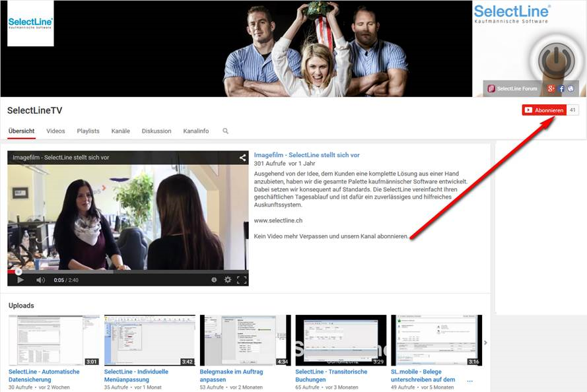The image size is (587, 392).
Task: Play the Imagefilm video
Action: pyautogui.click(x=20, y=280)
